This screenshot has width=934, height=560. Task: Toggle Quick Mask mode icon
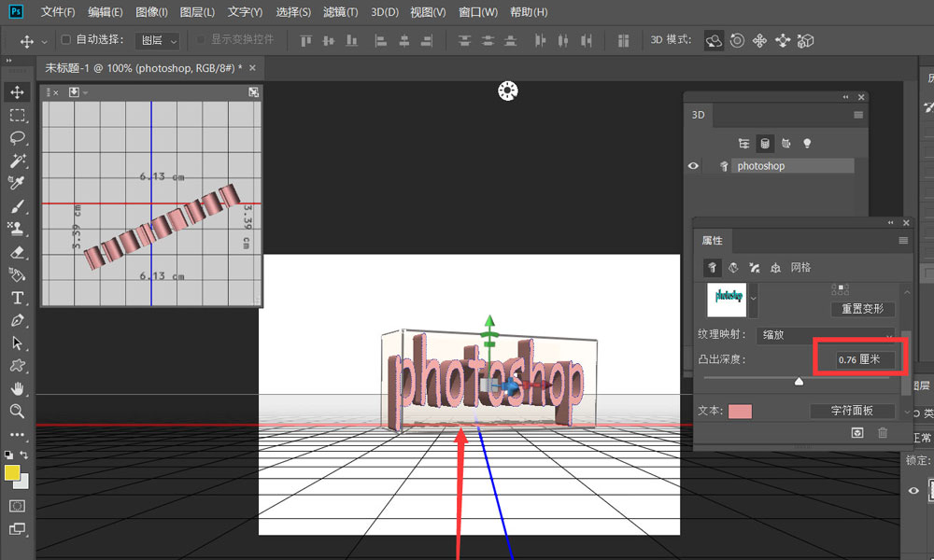(x=17, y=505)
